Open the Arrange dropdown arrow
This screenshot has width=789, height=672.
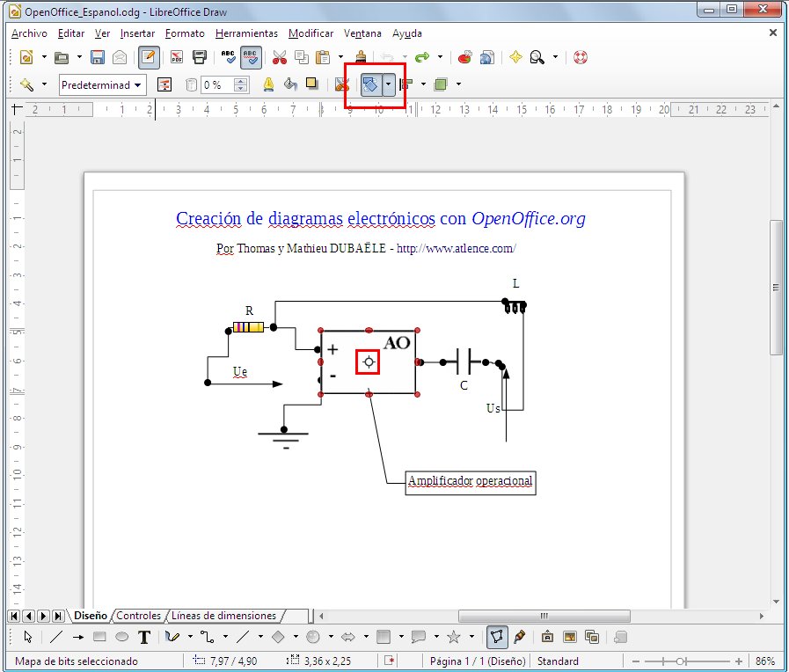click(458, 84)
